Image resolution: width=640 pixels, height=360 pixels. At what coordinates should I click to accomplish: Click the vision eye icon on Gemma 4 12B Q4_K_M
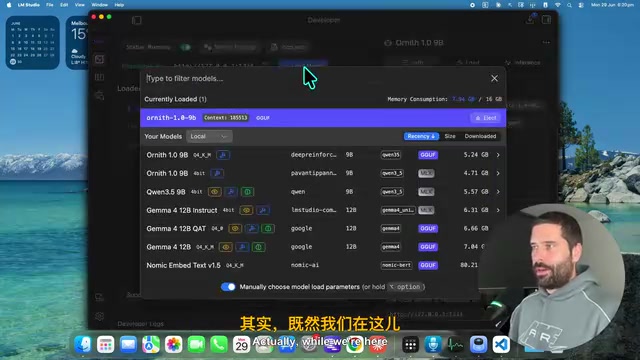click(226, 247)
